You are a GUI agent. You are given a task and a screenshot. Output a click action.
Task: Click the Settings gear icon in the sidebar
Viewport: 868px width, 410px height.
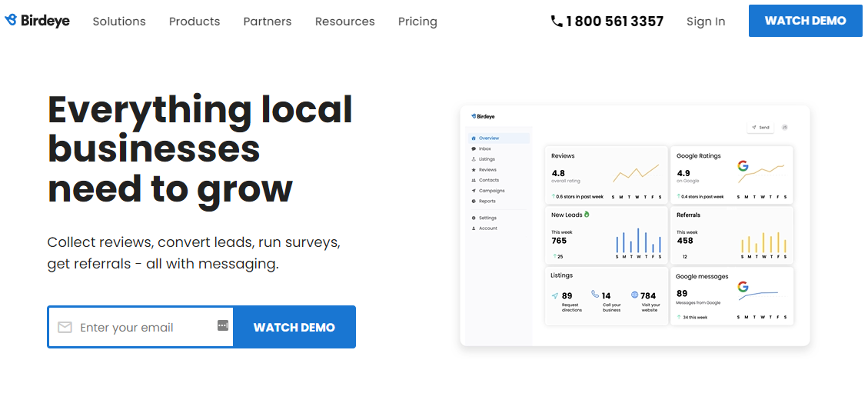point(474,218)
